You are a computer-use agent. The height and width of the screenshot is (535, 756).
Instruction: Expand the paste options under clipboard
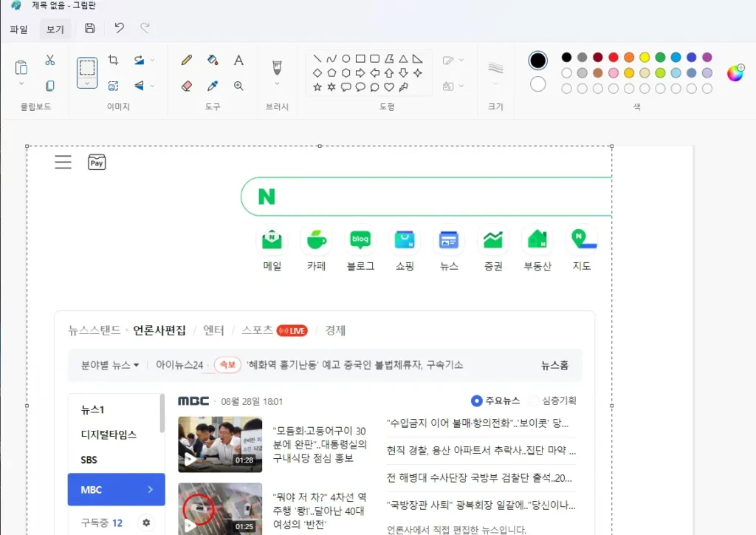(x=21, y=84)
